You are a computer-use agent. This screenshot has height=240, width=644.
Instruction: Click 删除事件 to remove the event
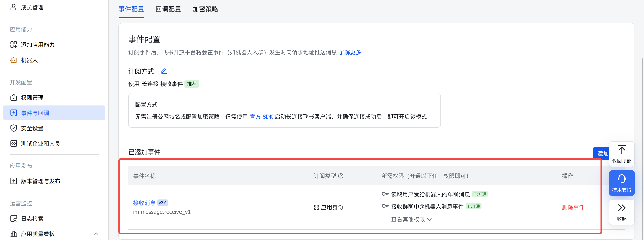(573, 207)
